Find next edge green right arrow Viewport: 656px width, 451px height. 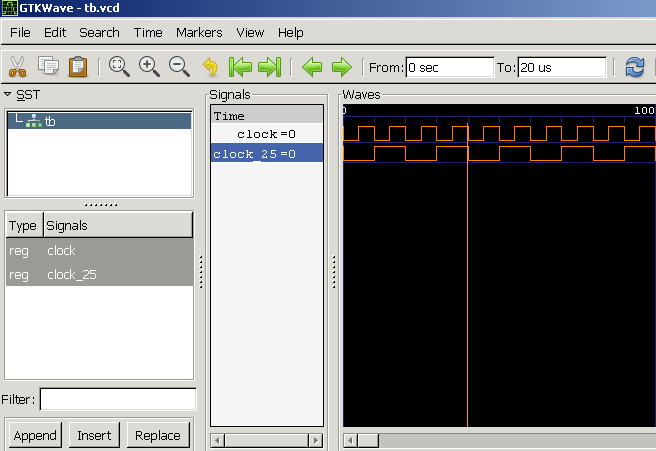pyautogui.click(x=342, y=67)
